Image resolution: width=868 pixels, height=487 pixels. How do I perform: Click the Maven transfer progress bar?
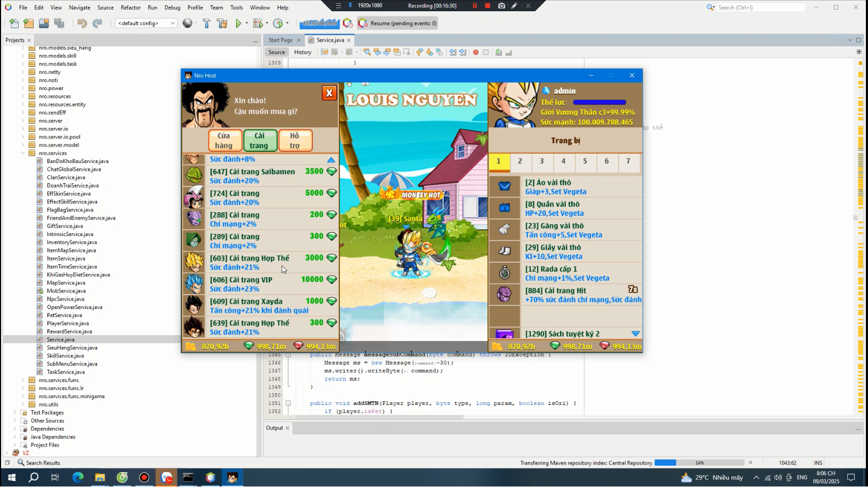coord(699,462)
